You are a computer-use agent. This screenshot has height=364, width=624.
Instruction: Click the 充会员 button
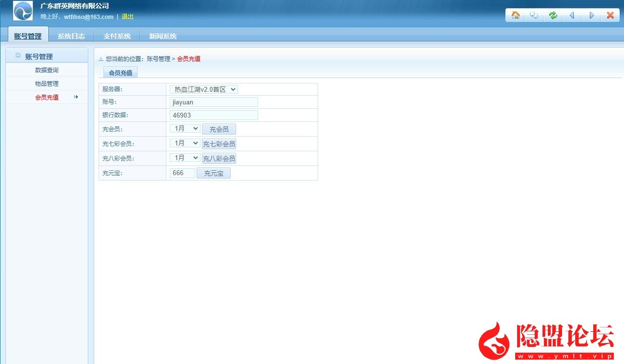pos(219,129)
